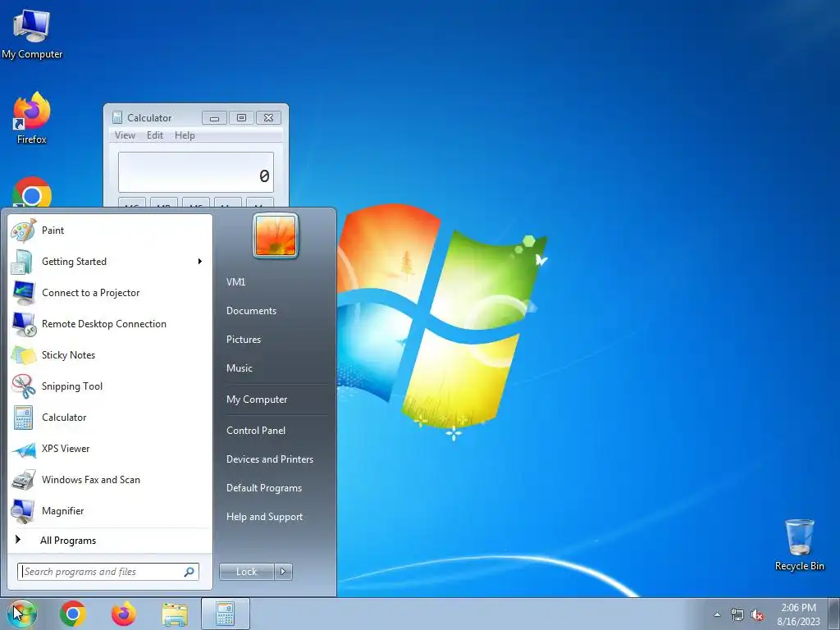Launch the Magnifier icon
The height and width of the screenshot is (630, 840).
pos(24,511)
